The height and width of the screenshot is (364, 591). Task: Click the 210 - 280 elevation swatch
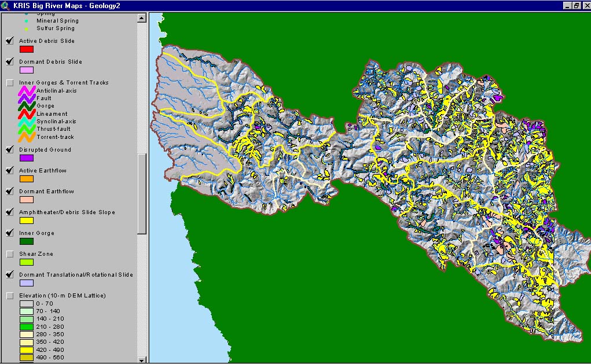tap(27, 327)
